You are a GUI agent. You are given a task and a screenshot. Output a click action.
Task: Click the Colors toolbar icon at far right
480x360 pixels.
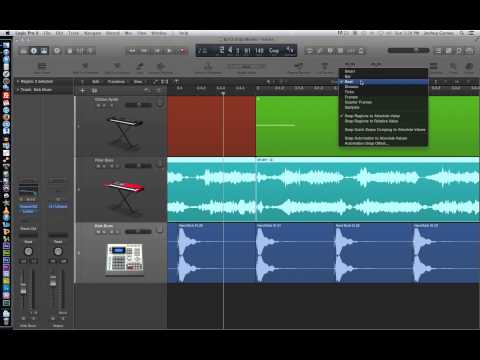469,67
